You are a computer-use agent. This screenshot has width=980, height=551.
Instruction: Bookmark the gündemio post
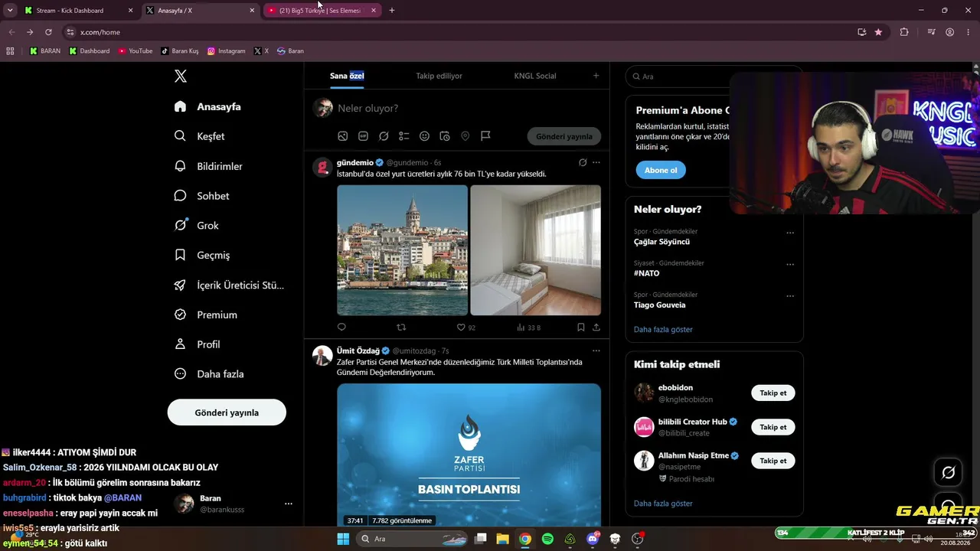tap(581, 328)
